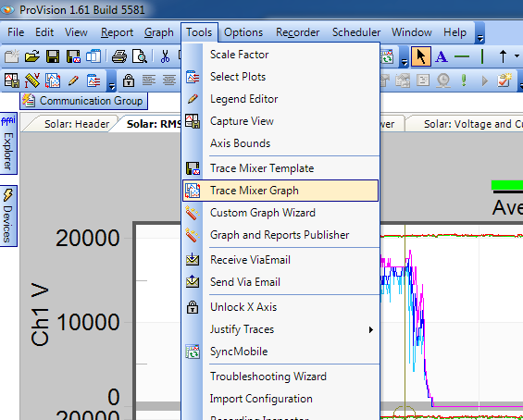Select highlighted Trace Mixer Graph entry

[280, 191]
